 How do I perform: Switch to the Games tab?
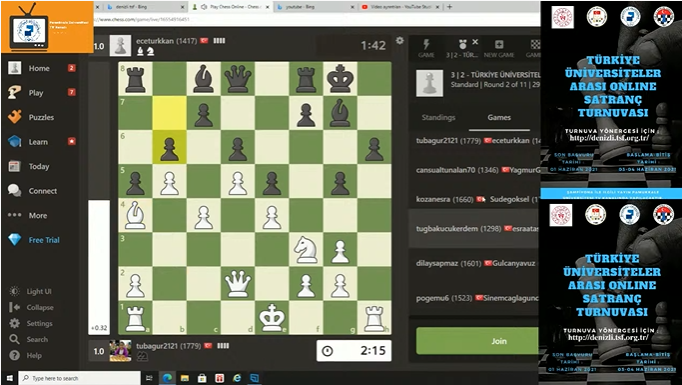coord(499,117)
